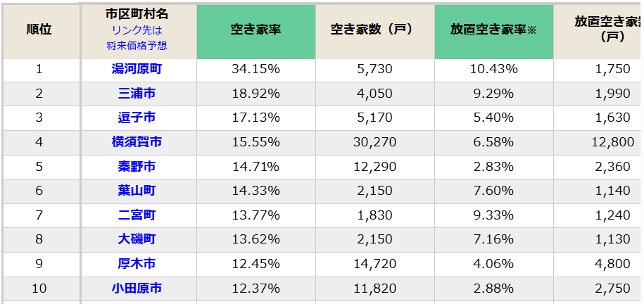Screen dimensions: 644x304
Task: Click the 三浦市 link
Action: [137, 94]
